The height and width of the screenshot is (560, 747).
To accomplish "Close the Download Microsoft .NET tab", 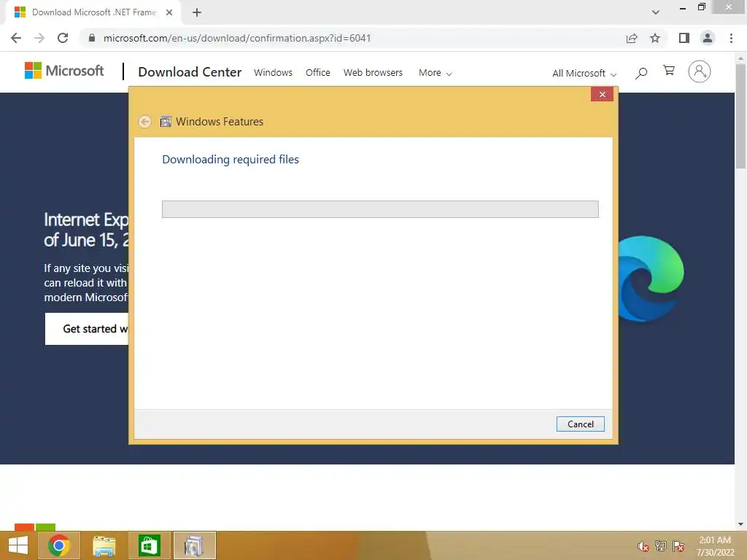I will pyautogui.click(x=169, y=12).
